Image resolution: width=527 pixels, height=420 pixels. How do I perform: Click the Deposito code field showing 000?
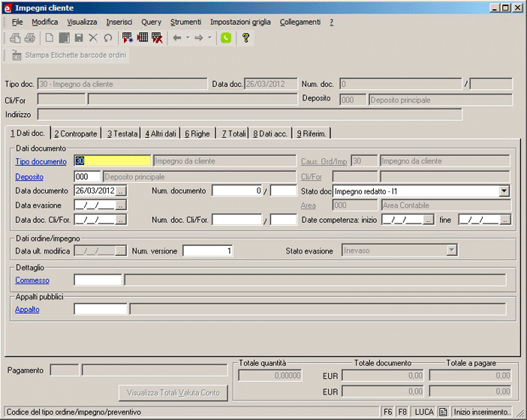click(87, 176)
